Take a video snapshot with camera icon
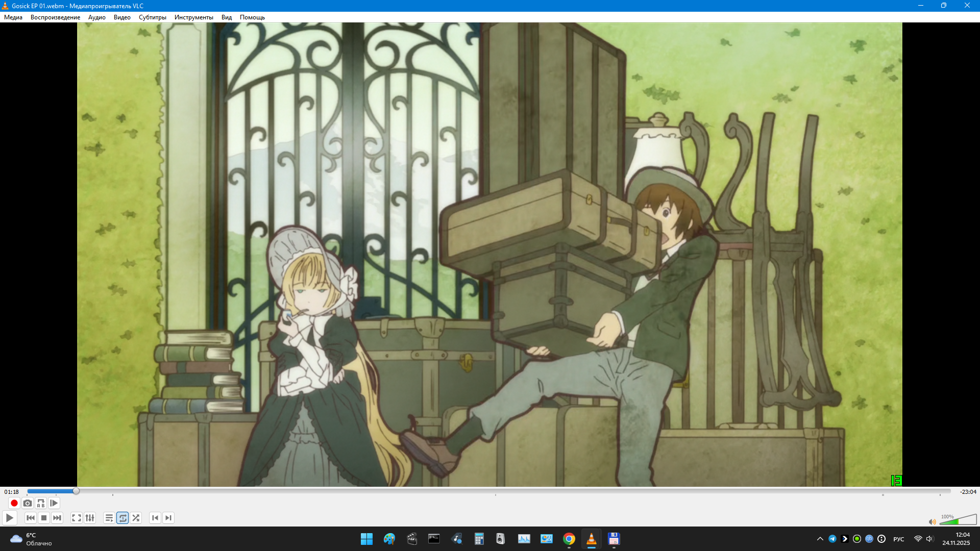980x551 pixels. (x=28, y=504)
